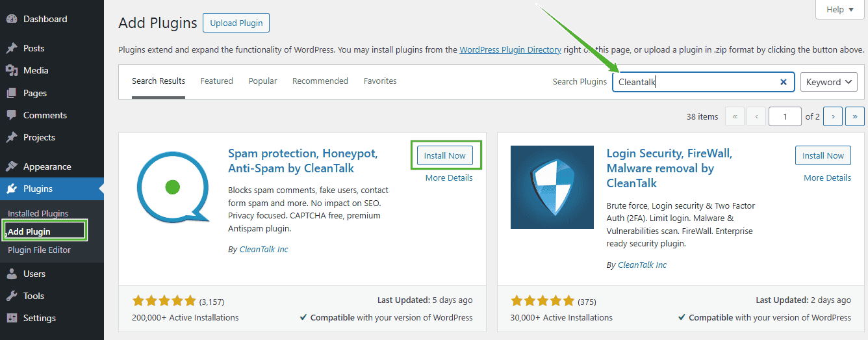This screenshot has height=340, width=868.
Task: Open the Login Security, FireWall plugin title
Action: [669, 168]
